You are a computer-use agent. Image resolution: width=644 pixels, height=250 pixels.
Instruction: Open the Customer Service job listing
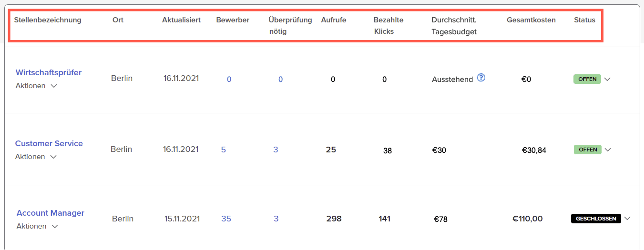click(49, 143)
